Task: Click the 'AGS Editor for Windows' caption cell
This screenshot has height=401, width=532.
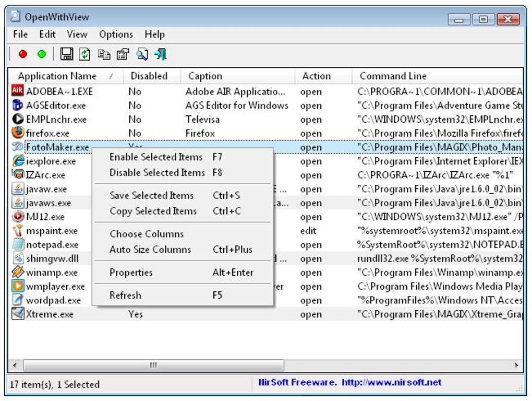Action: [237, 105]
